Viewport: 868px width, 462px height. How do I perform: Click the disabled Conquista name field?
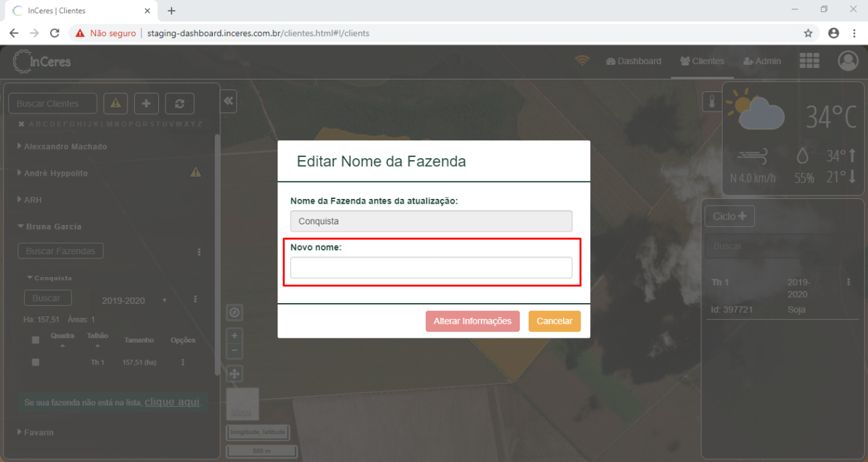point(431,221)
